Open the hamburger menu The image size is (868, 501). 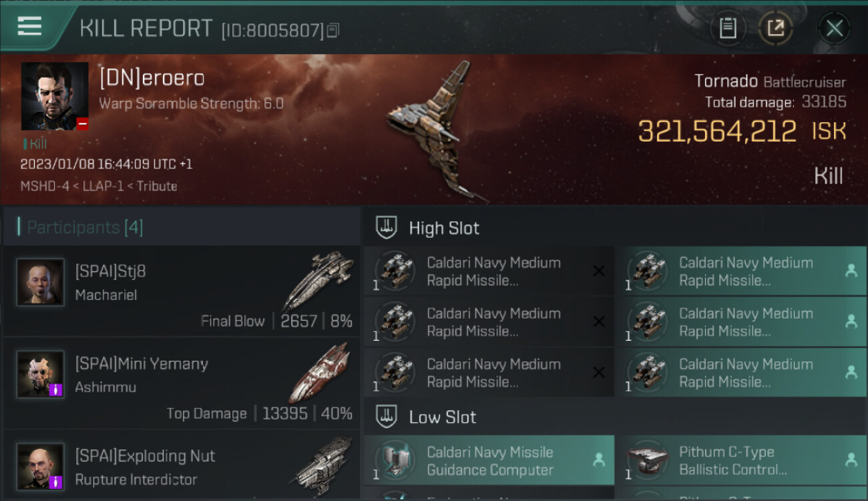pos(29,26)
